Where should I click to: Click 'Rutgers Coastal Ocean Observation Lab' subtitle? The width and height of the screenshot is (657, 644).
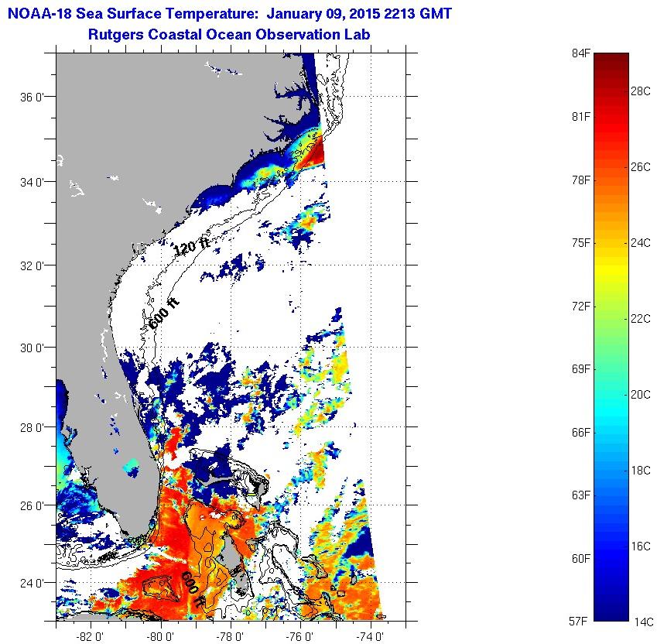coord(229,34)
